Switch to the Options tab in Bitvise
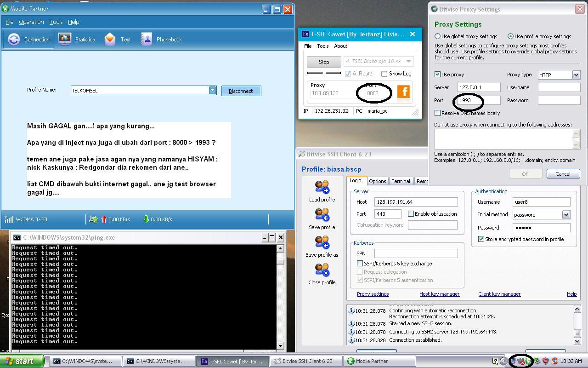 tap(378, 181)
